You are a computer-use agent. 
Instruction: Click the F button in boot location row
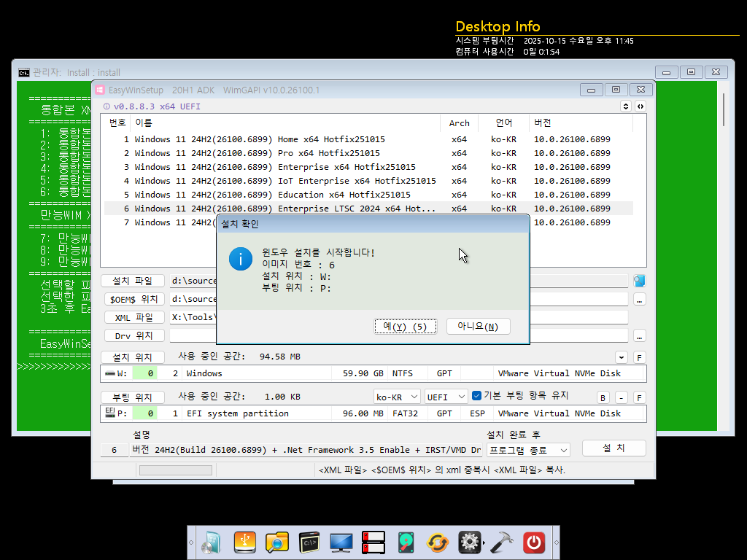(x=639, y=397)
